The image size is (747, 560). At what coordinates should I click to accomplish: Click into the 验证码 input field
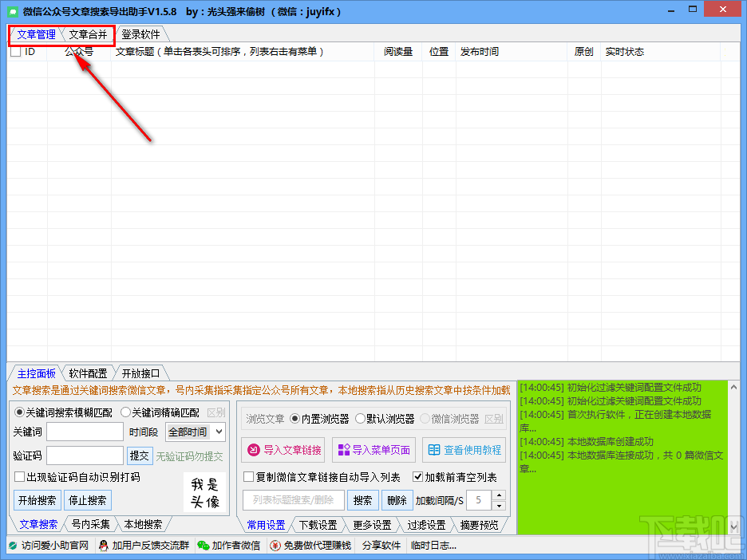pos(85,455)
